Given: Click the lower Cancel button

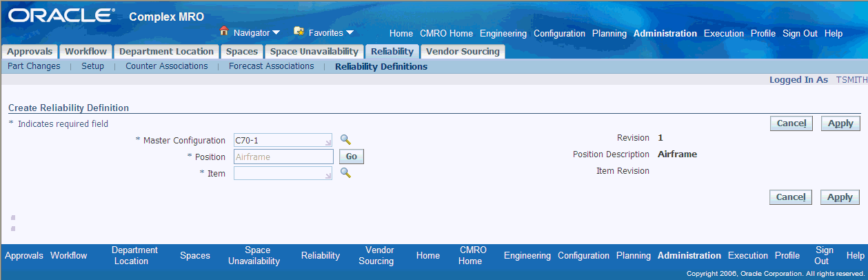Looking at the screenshot, I should point(791,197).
